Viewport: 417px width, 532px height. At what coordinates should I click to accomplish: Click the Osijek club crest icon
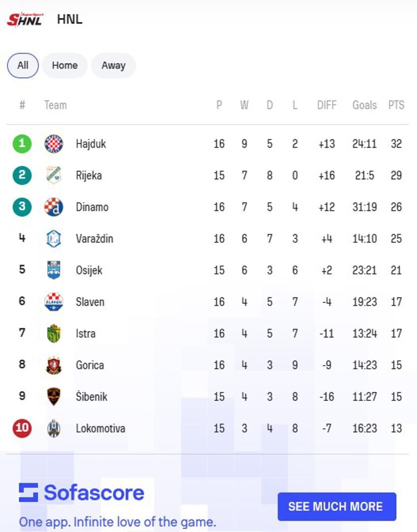tap(54, 270)
